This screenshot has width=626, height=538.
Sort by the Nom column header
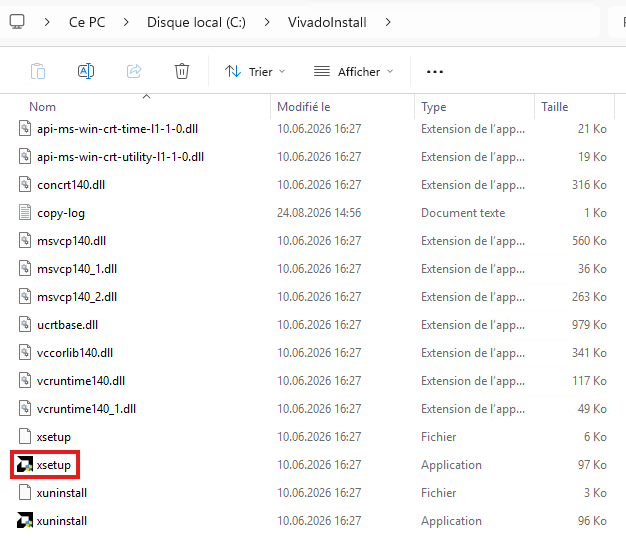[42, 107]
